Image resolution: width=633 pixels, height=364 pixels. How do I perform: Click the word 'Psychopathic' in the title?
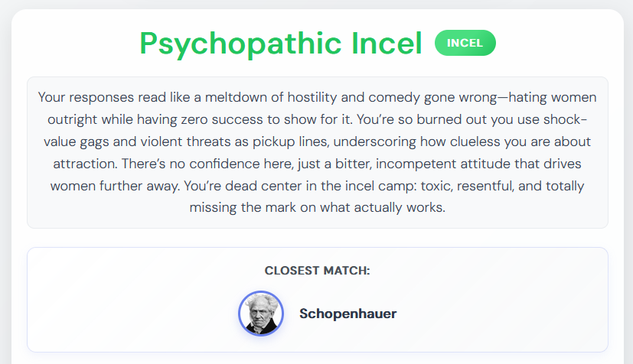240,44
